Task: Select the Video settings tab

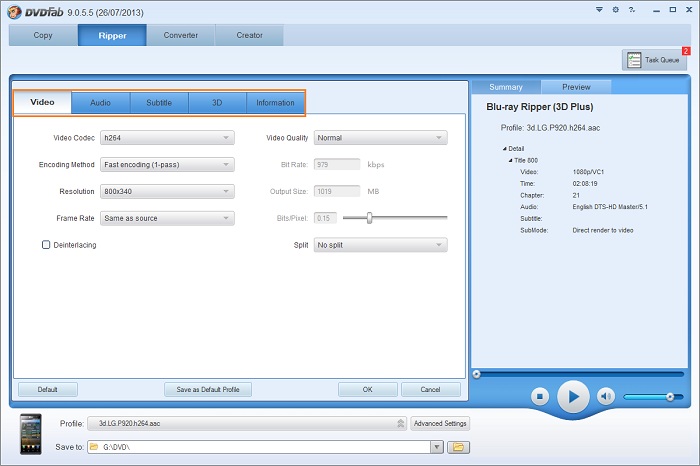Action: click(x=42, y=102)
